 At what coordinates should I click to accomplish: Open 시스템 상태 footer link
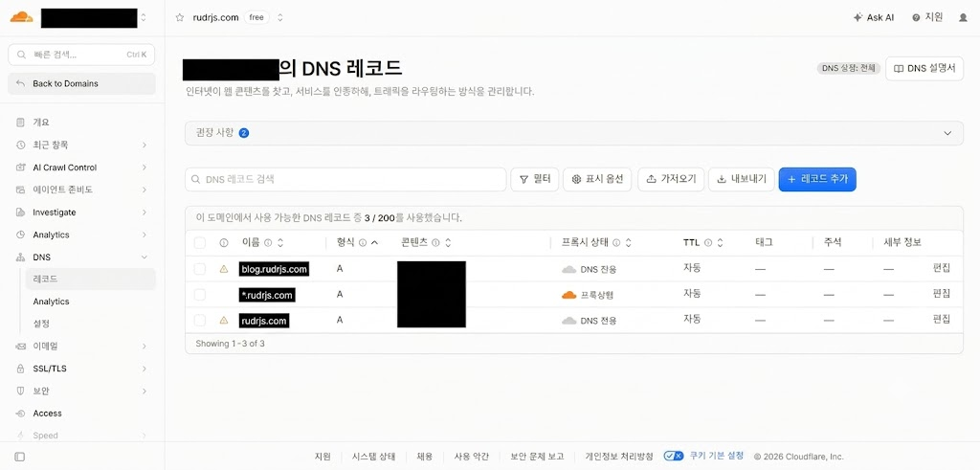(x=374, y=457)
